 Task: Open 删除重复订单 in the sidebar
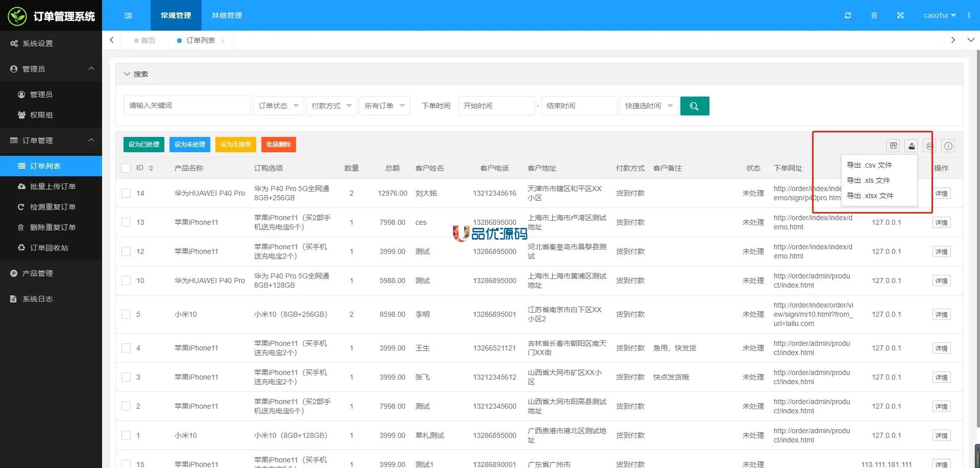51,227
